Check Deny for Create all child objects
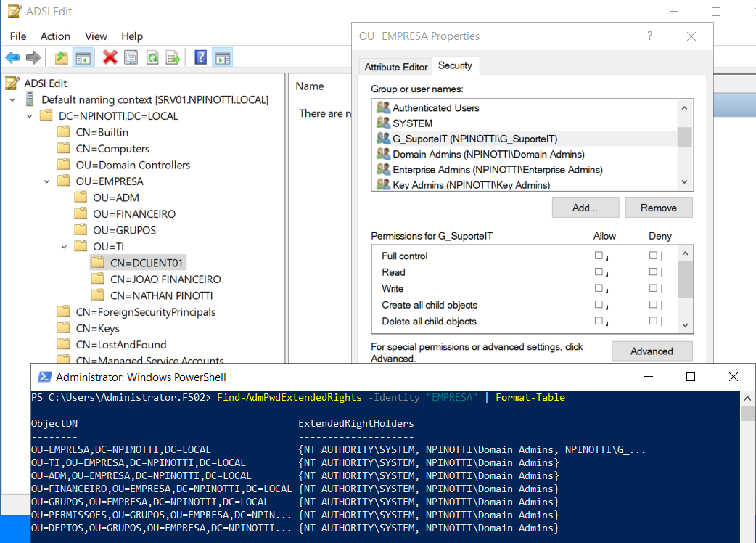The width and height of the screenshot is (756, 543). pyautogui.click(x=653, y=305)
